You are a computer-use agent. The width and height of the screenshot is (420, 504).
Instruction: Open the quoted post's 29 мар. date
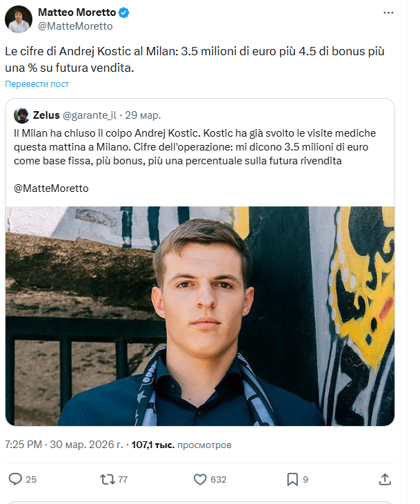143,115
